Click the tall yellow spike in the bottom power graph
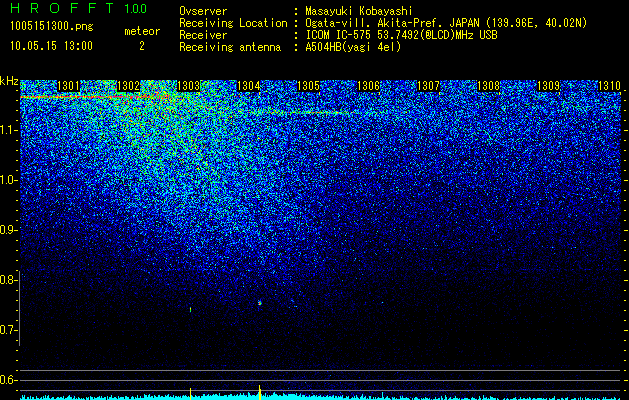Viewport: 629px width, 400px height. (260, 392)
